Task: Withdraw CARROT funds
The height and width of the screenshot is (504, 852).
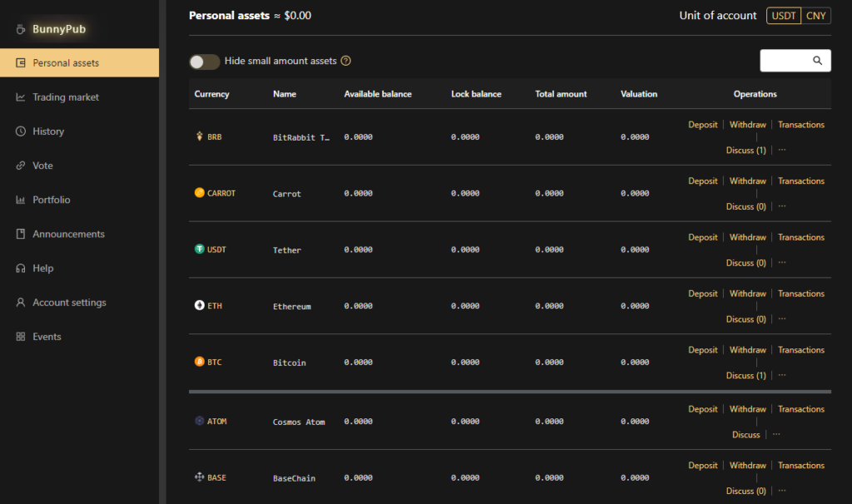Action: tap(748, 180)
